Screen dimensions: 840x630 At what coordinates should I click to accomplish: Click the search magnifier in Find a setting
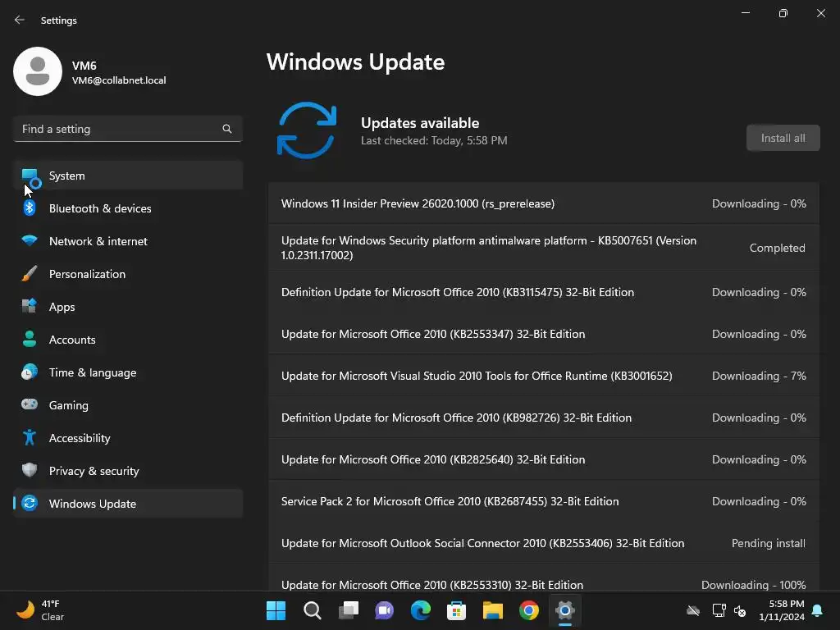coord(227,129)
